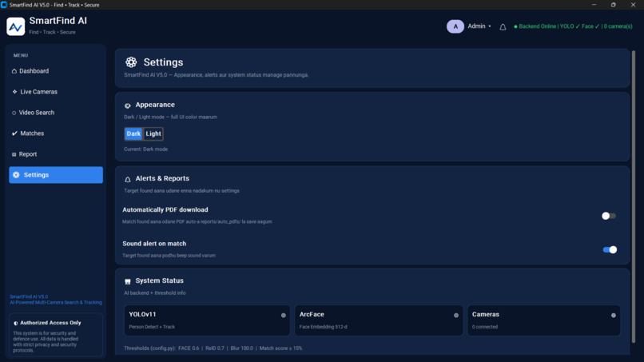Click the System Status section icon
This screenshot has width=644, height=362.
[x=128, y=281]
